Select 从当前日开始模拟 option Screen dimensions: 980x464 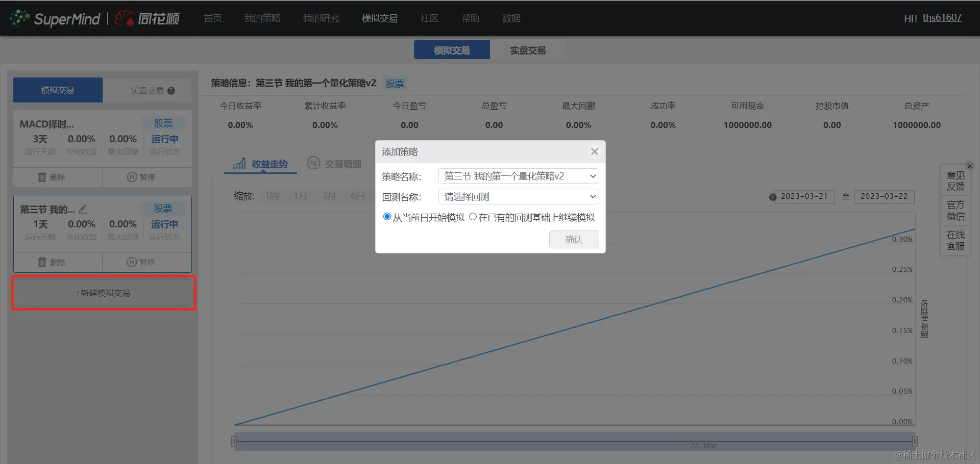point(387,216)
